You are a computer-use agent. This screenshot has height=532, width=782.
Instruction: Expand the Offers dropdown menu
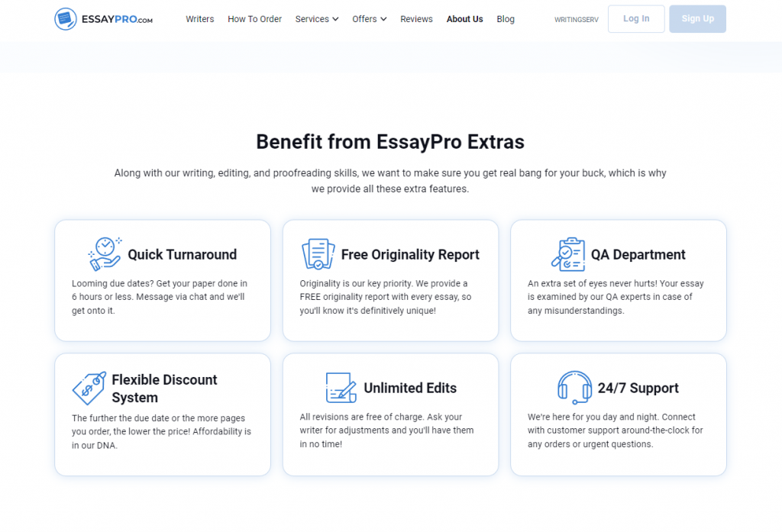click(369, 19)
